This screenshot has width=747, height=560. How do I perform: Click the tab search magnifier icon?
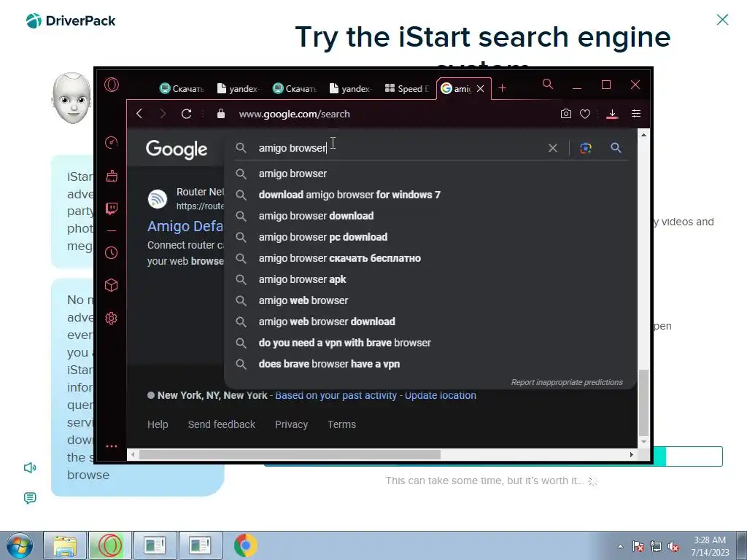[x=548, y=85]
